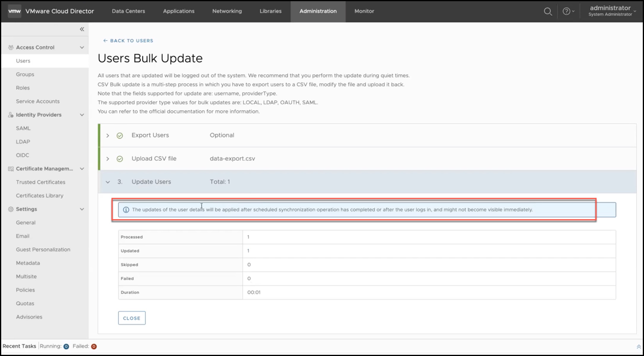The width and height of the screenshot is (644, 356).
Task: Click the Identity Providers section icon
Action: pos(11,115)
